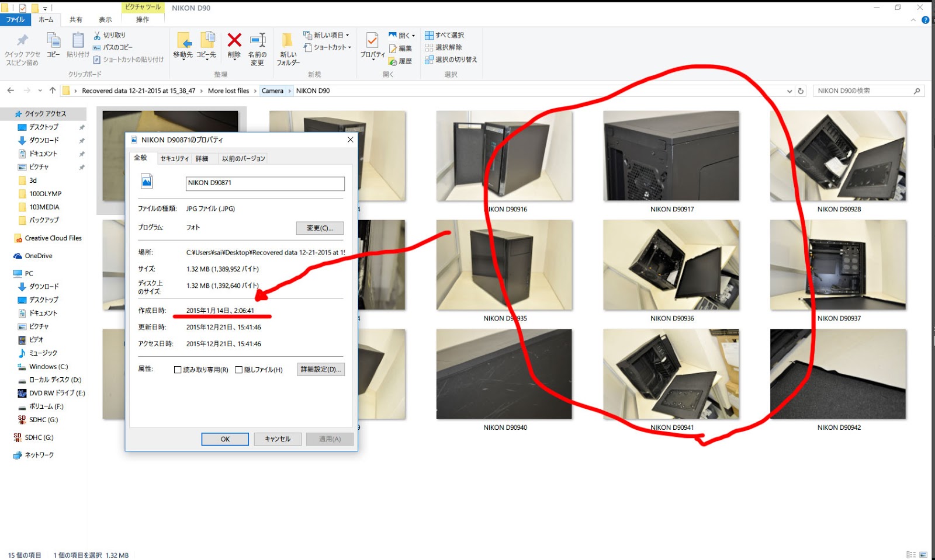The height and width of the screenshot is (560, 935).
Task: Switch to details view in status bar
Action: pyautogui.click(x=911, y=555)
